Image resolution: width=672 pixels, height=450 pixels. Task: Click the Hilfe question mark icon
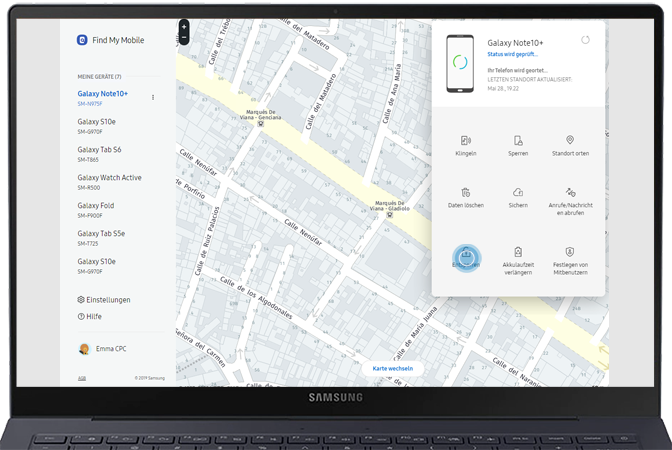81,316
